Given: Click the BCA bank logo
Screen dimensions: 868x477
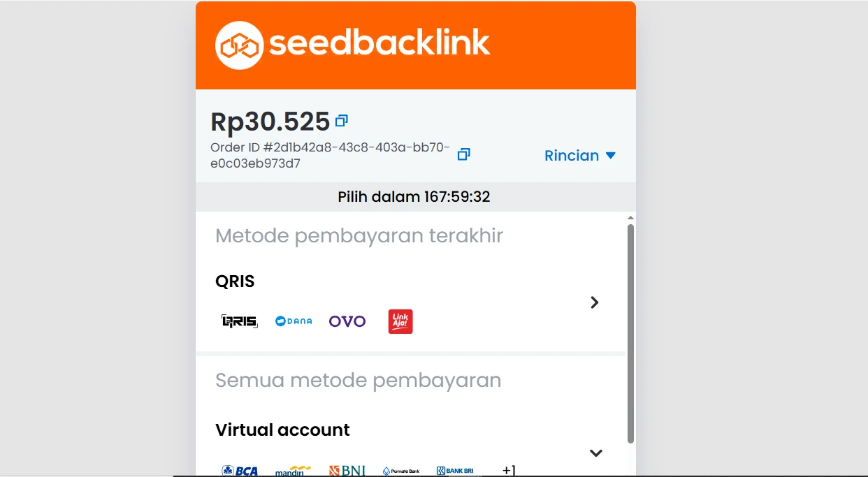Looking at the screenshot, I should point(240,471).
